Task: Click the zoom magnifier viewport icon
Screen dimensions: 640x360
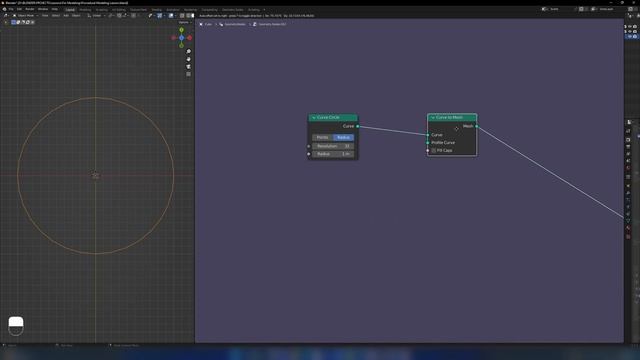Action: (188, 51)
